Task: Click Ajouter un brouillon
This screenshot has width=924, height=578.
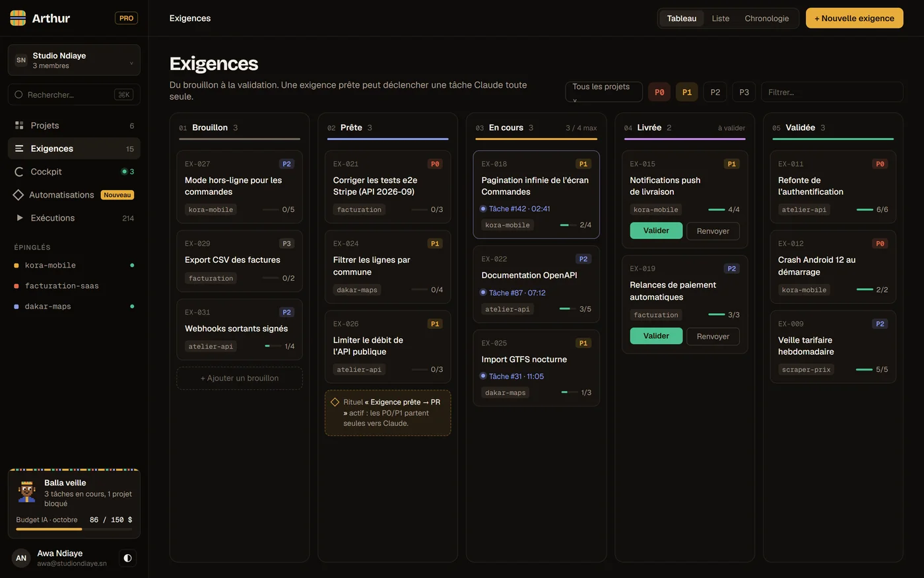Action: [x=240, y=379]
